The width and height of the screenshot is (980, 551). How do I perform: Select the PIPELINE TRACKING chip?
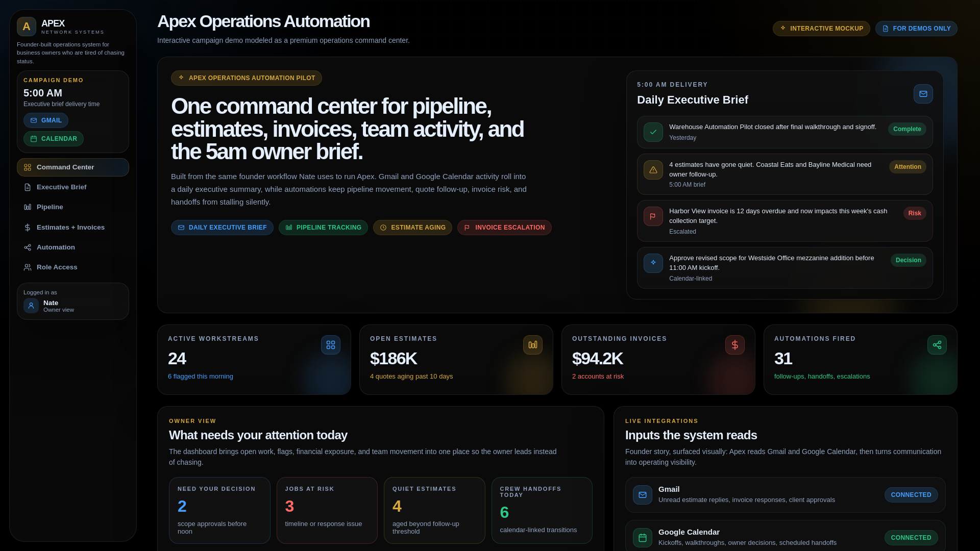tap(323, 228)
